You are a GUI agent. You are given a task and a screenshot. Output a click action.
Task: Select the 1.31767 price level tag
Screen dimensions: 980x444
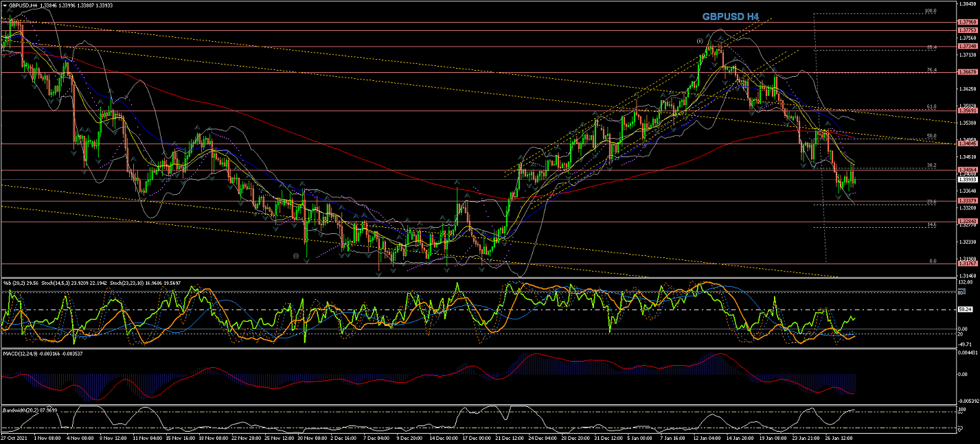[x=967, y=264]
